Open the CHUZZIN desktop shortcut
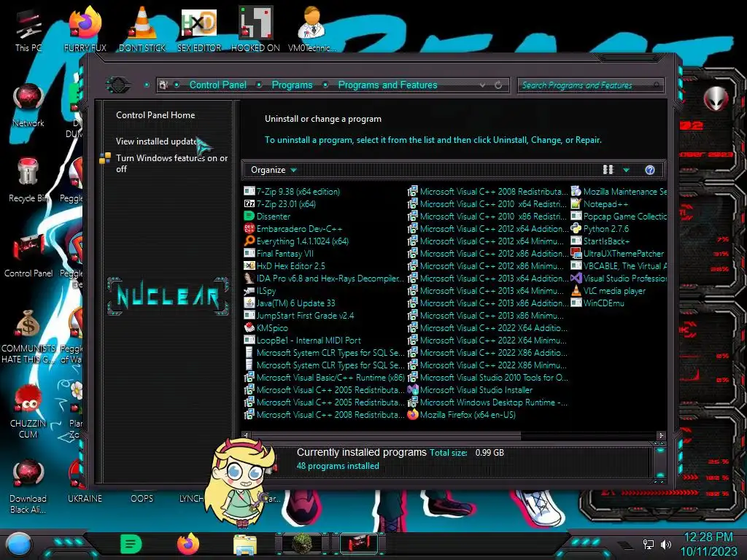This screenshot has height=560, width=747. point(28,411)
